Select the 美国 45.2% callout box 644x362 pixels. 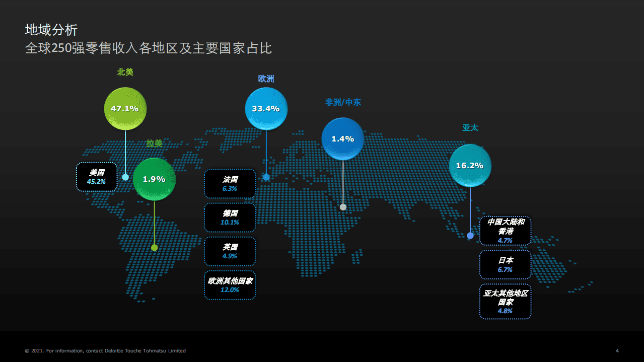pyautogui.click(x=96, y=177)
